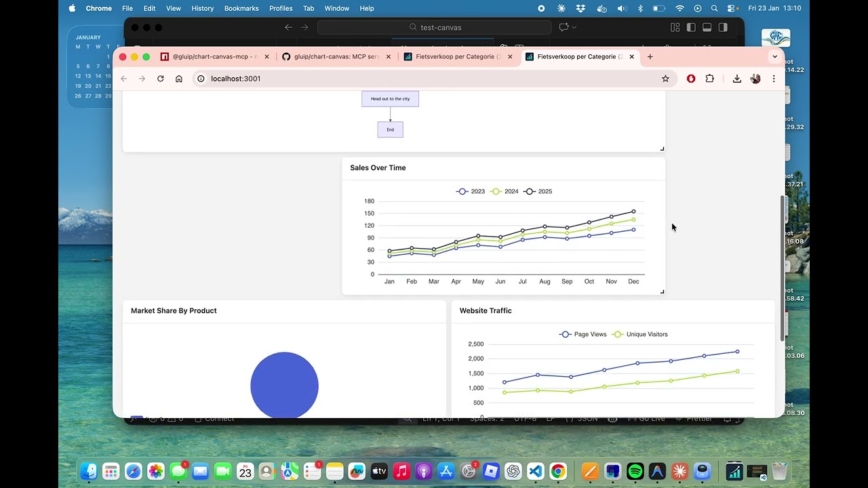Open Bluetooth status in menu bar

pos(640,8)
